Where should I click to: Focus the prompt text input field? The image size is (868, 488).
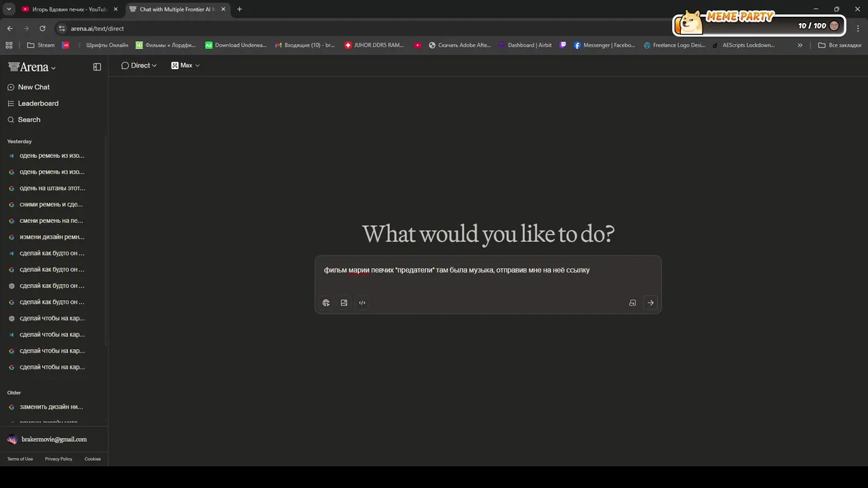coord(488,270)
